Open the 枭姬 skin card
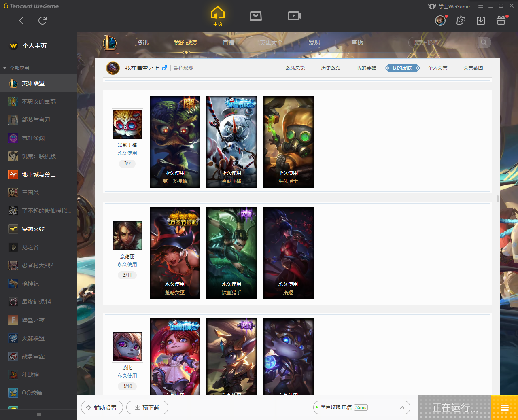 (288, 253)
